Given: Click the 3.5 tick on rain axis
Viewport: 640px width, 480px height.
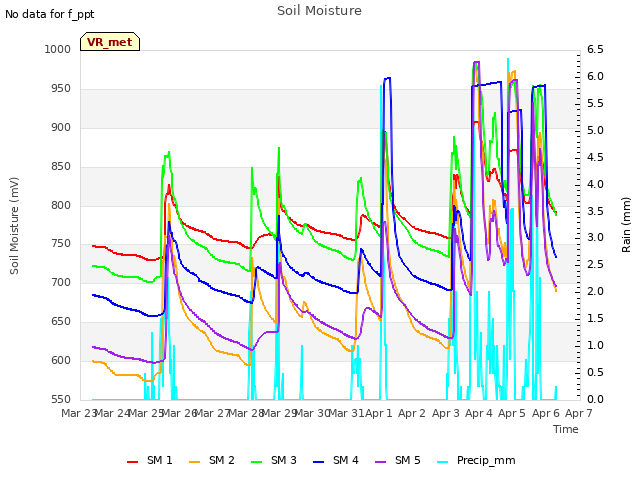Looking at the screenshot, I should [x=595, y=211].
